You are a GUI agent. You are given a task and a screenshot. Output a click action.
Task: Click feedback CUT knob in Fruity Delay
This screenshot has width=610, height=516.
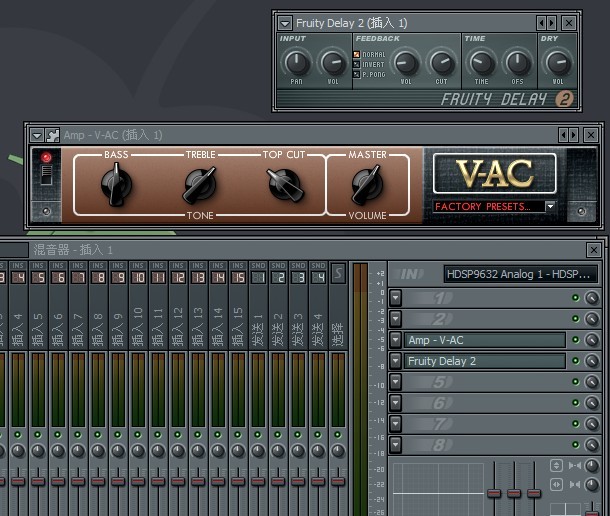tap(442, 63)
